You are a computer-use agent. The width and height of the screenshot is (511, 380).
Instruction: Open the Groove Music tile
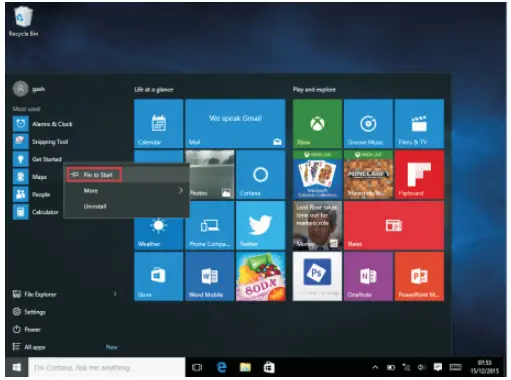[368, 123]
